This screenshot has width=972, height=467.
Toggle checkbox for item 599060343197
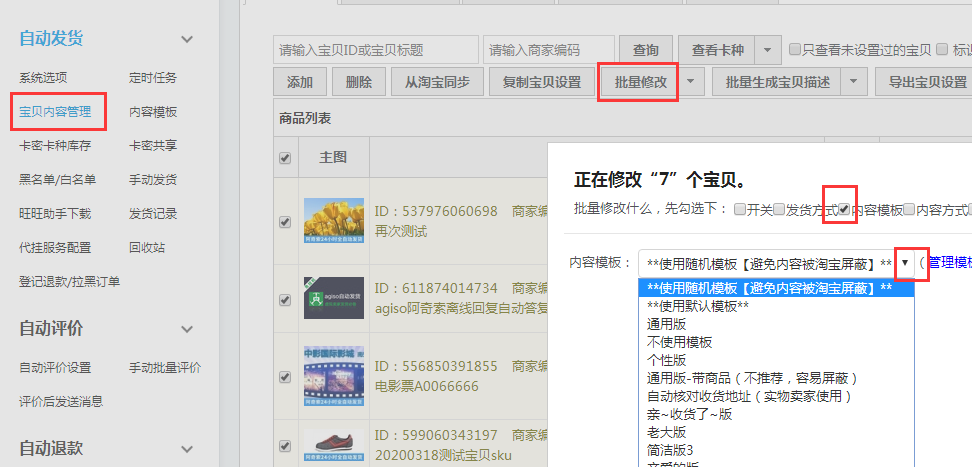[x=285, y=445]
